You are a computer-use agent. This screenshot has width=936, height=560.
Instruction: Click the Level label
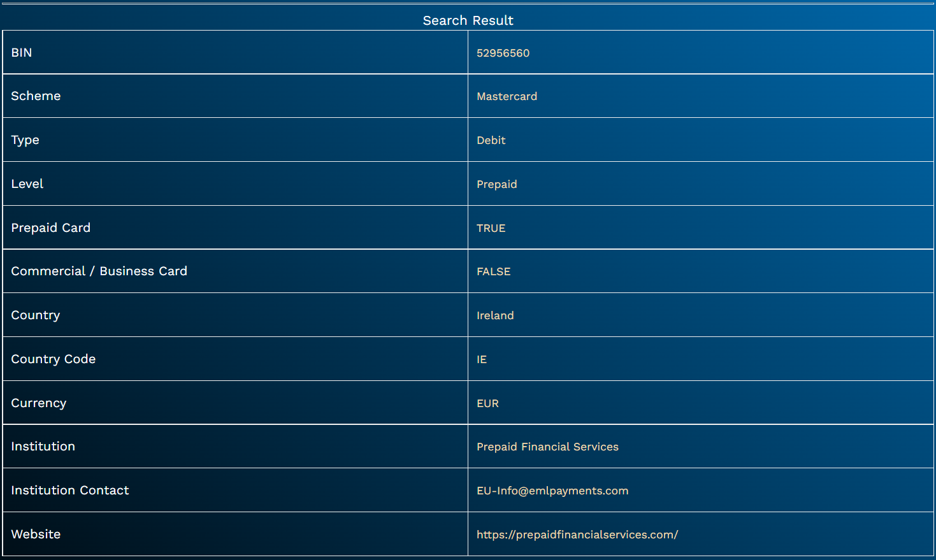click(27, 184)
